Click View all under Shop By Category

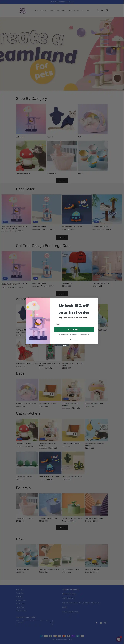[62, 181]
